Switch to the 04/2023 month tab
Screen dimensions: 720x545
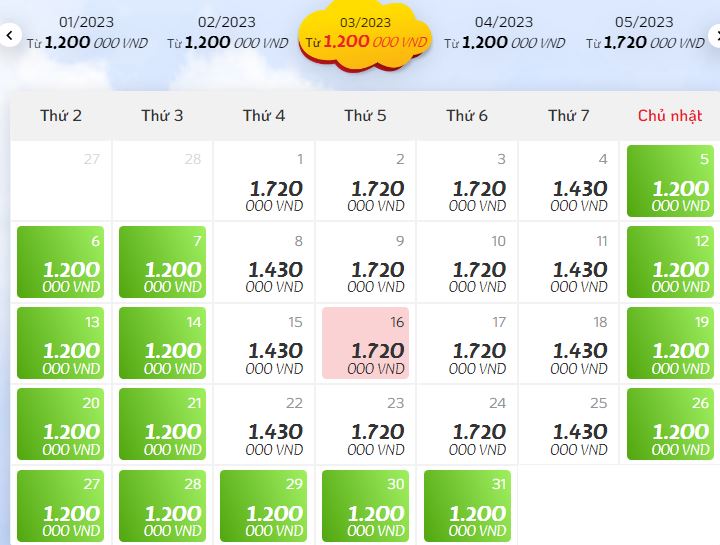(x=504, y=33)
